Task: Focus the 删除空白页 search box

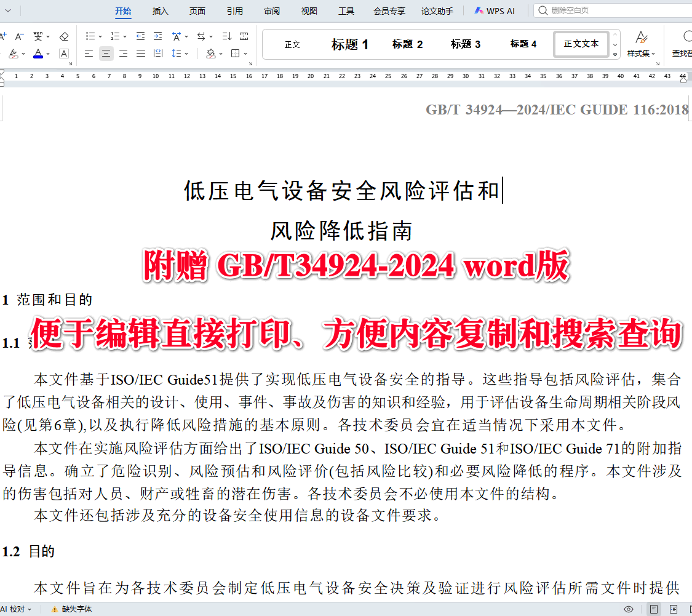Action: 613,10
